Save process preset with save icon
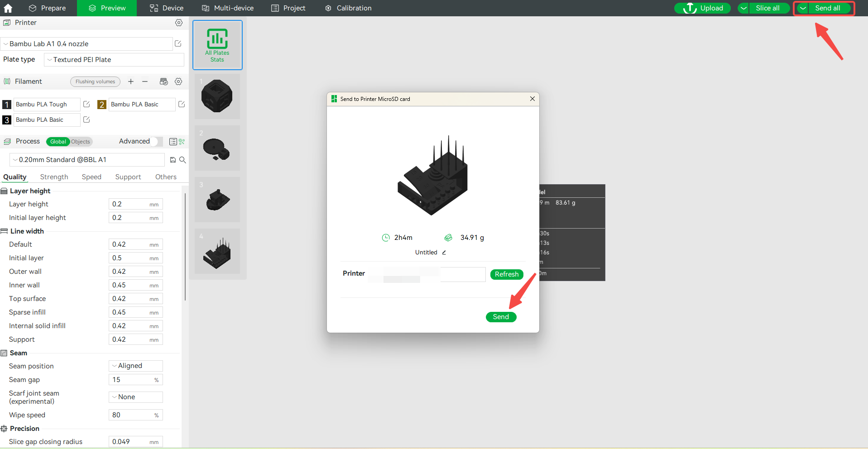This screenshot has width=868, height=449. tap(173, 160)
